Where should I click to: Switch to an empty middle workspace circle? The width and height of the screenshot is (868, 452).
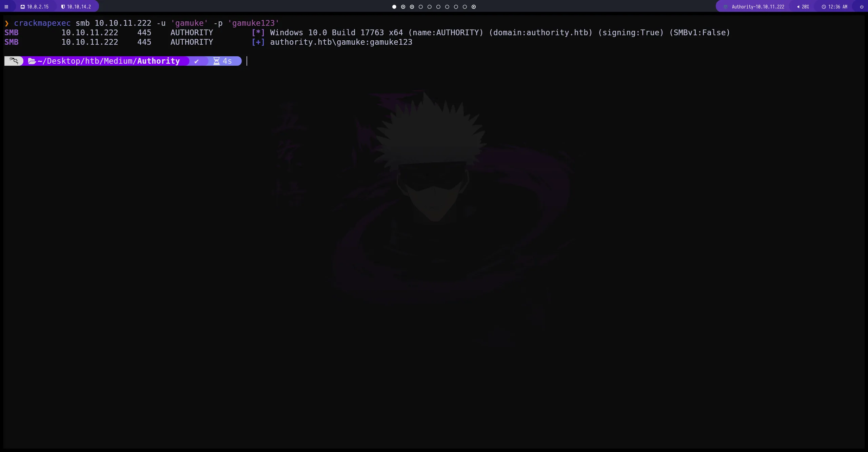tap(438, 6)
